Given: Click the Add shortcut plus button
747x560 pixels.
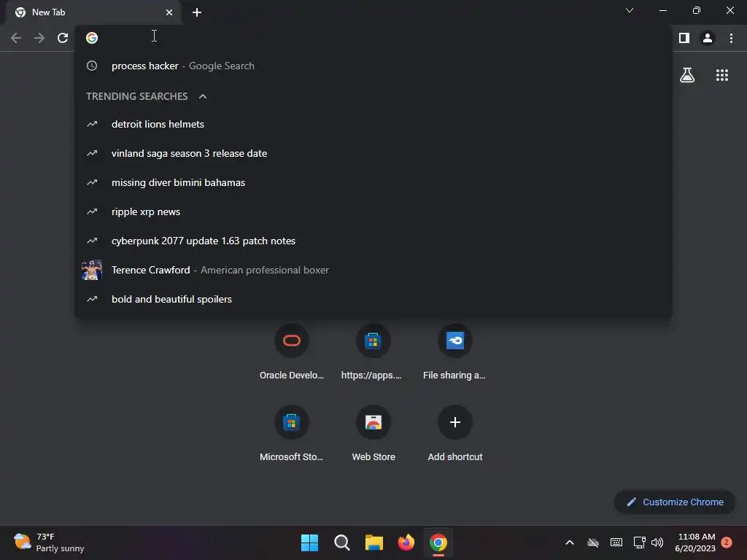Looking at the screenshot, I should pyautogui.click(x=455, y=422).
